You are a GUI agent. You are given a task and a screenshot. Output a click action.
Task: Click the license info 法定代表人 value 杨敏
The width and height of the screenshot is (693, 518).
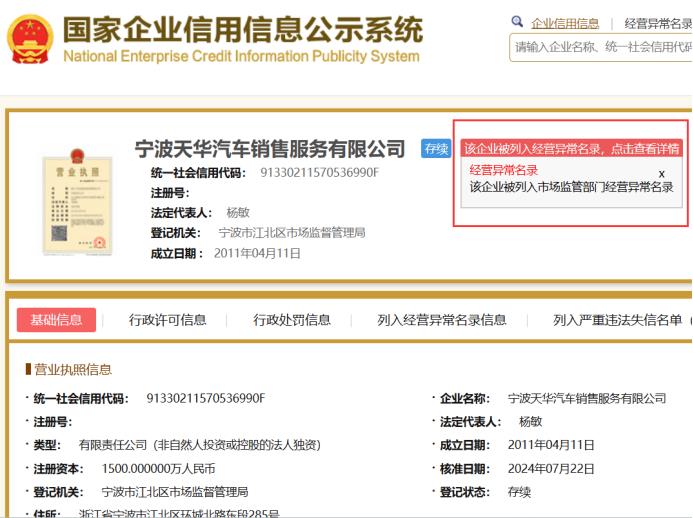(530, 422)
